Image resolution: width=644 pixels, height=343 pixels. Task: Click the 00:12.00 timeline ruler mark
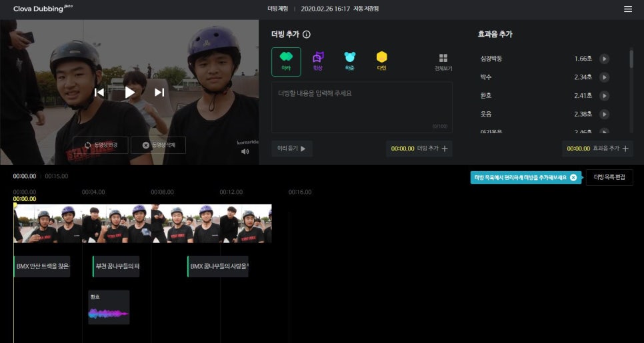pyautogui.click(x=231, y=192)
